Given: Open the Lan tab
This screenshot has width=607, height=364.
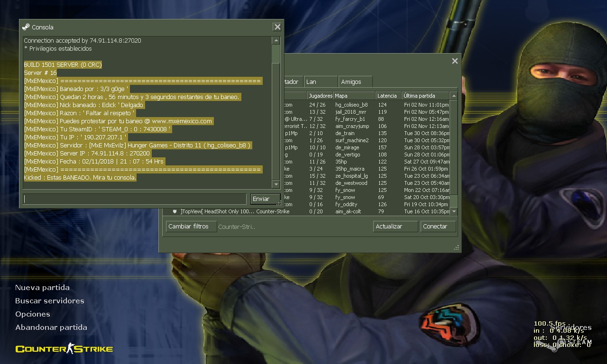Looking at the screenshot, I should tap(321, 82).
